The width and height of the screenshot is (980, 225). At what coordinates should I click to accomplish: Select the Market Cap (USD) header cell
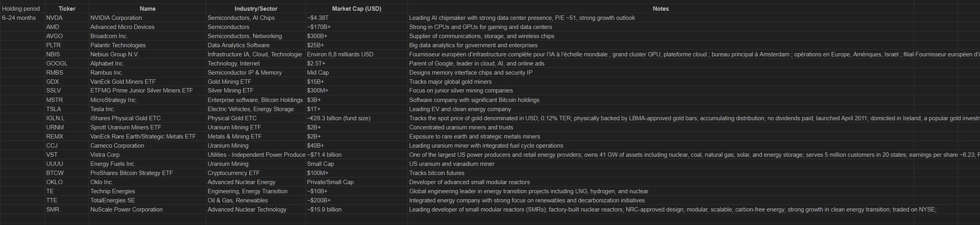coord(356,9)
